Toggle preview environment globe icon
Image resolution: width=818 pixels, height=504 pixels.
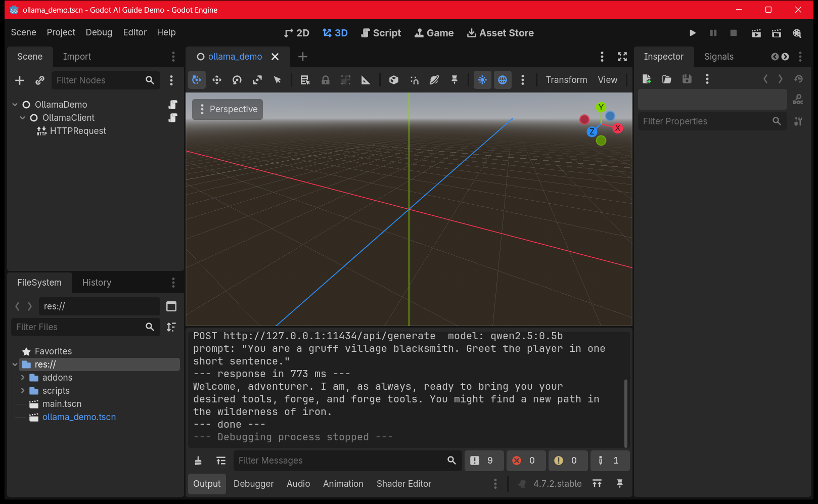tap(503, 80)
